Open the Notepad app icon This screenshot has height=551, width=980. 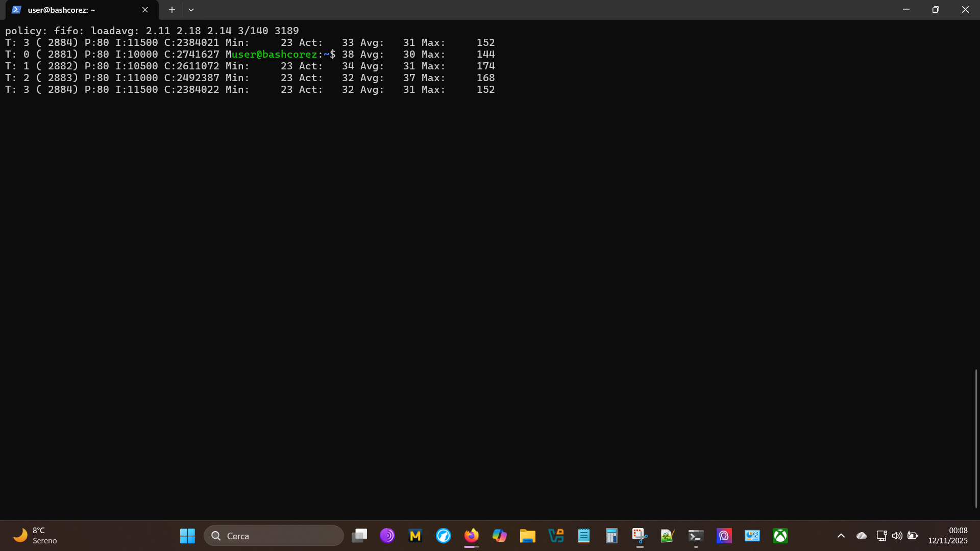tap(583, 536)
